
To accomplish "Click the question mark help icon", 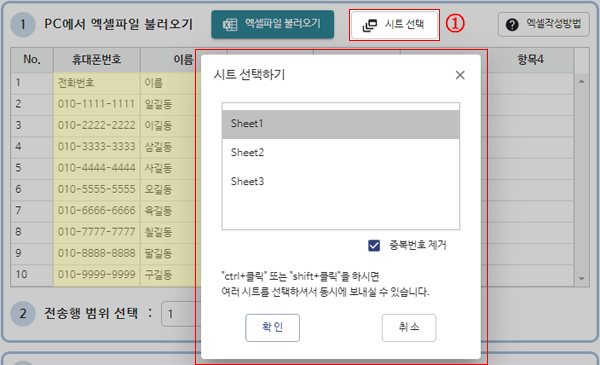I will point(512,25).
